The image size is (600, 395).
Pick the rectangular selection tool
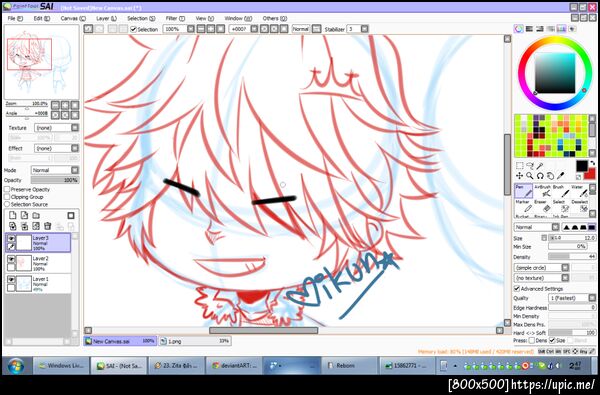520,166
